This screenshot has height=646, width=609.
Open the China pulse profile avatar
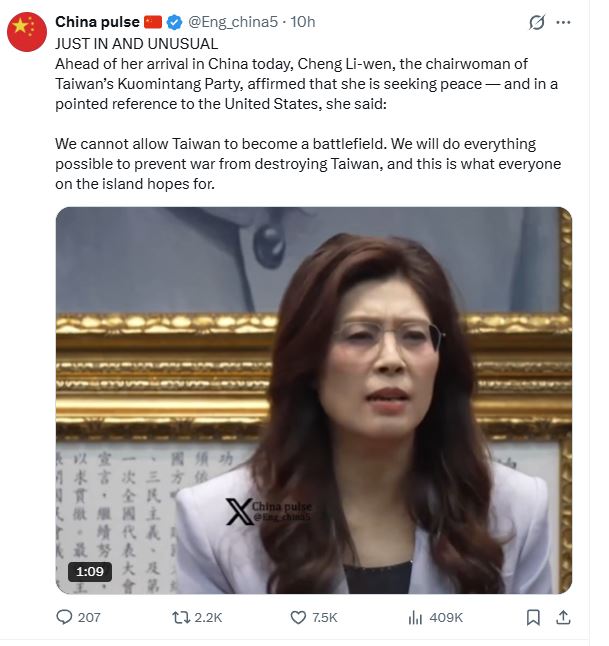click(x=27, y=32)
